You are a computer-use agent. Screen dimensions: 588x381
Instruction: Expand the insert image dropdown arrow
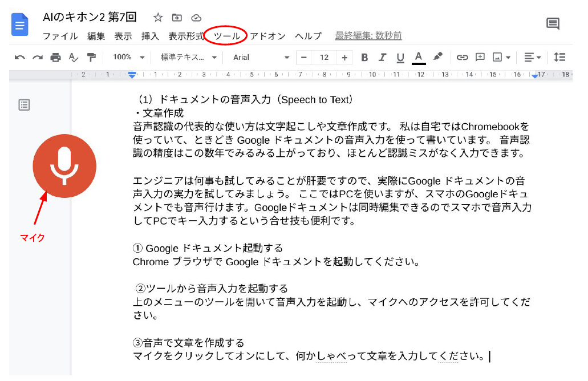click(508, 58)
